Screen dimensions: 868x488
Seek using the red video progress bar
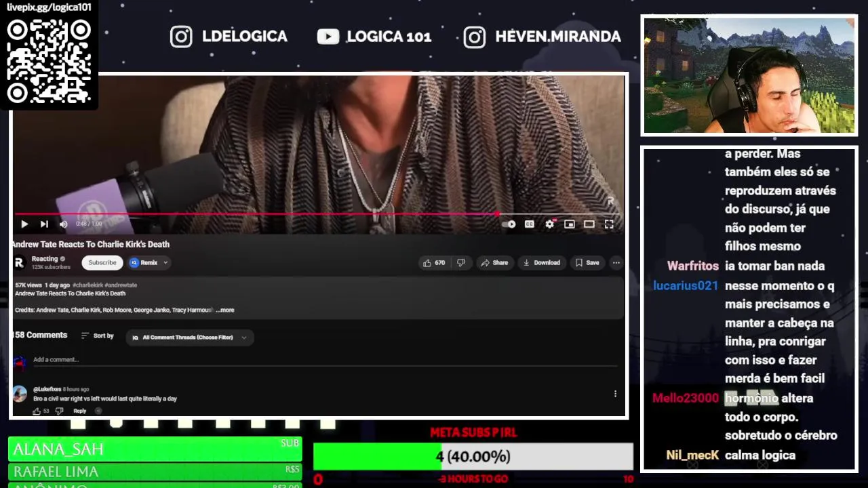[319, 213]
